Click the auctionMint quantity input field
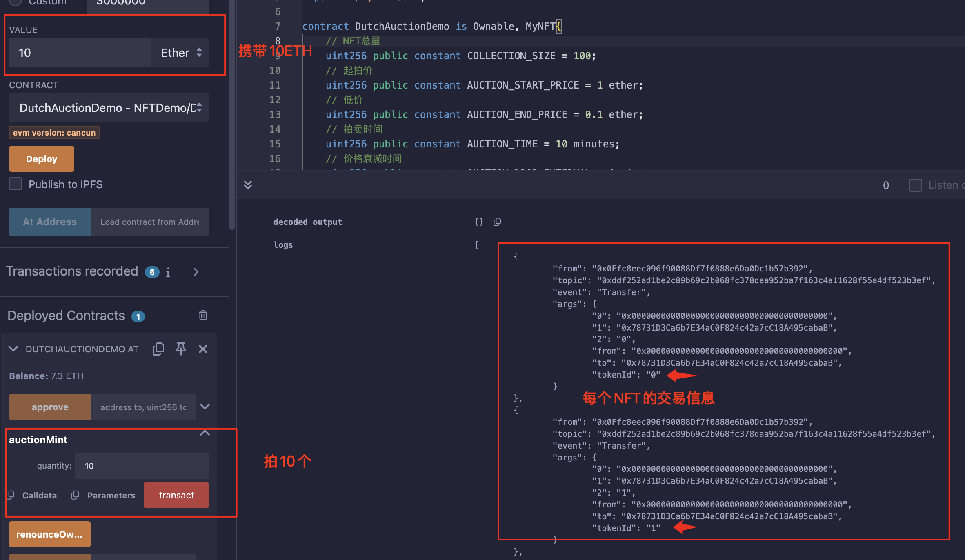 tap(142, 466)
